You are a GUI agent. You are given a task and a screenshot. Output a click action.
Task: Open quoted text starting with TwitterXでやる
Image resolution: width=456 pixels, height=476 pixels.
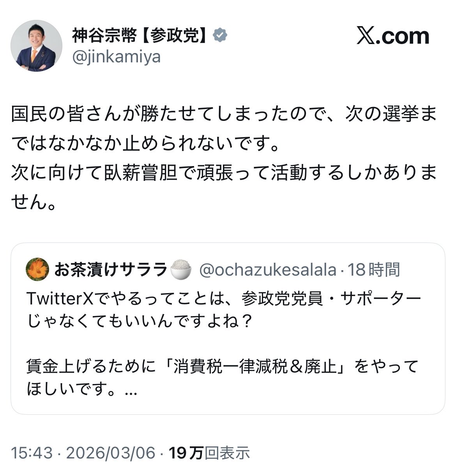224,299
